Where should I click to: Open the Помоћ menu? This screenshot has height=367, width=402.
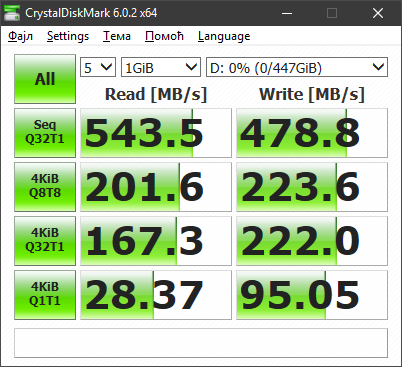[164, 36]
